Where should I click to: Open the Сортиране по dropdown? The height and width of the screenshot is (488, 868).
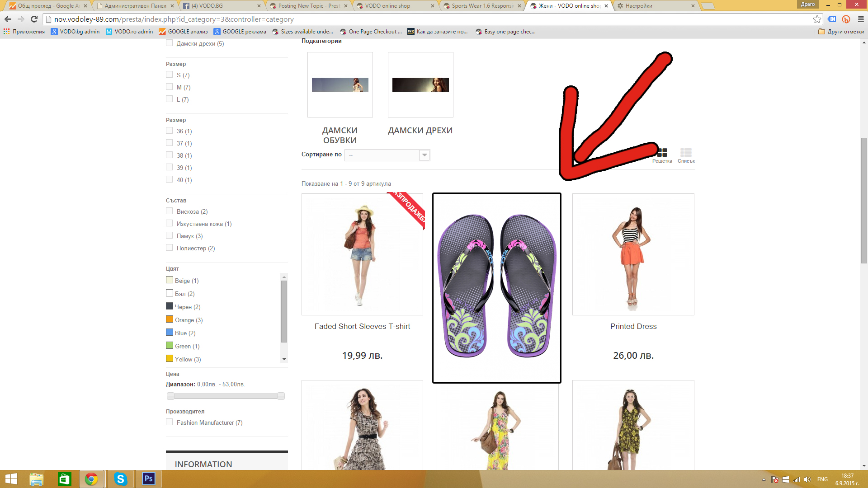click(387, 155)
